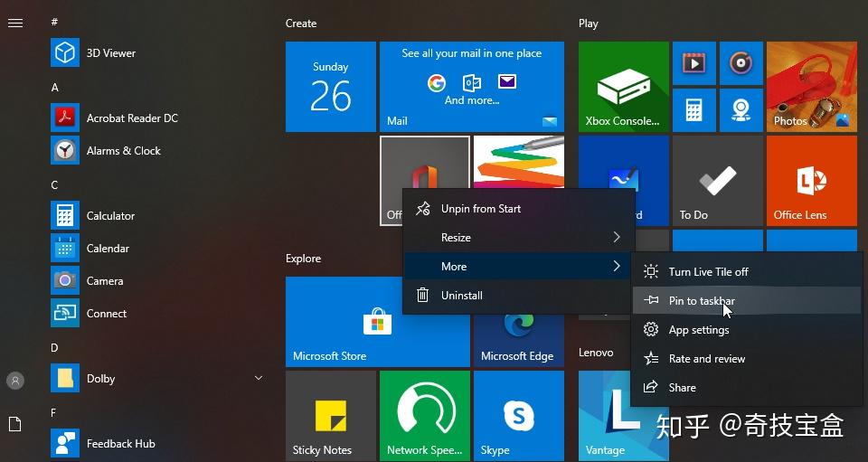Open the Photos tile

812,87
